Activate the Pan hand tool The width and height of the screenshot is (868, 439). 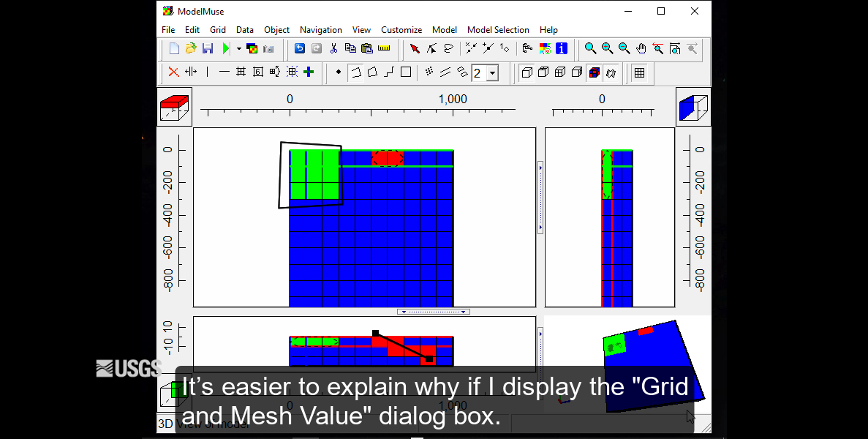[x=640, y=48]
